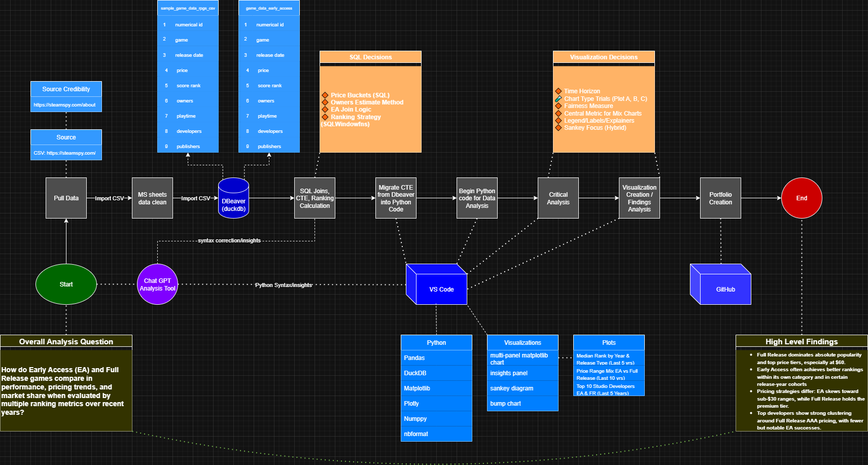Click the diamond beside Sankey Focus (Hybrid)
Image resolution: width=868 pixels, height=465 pixels.
pos(558,128)
